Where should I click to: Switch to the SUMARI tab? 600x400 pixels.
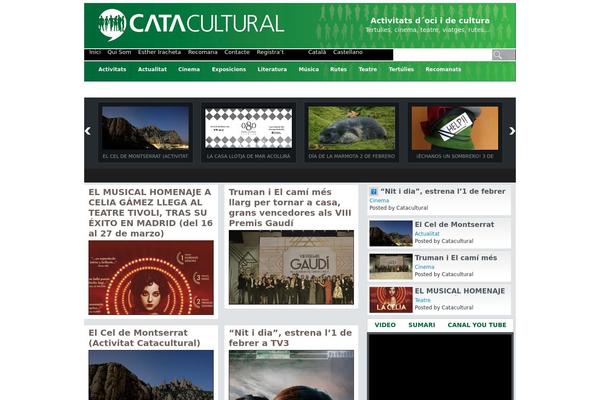click(x=421, y=325)
